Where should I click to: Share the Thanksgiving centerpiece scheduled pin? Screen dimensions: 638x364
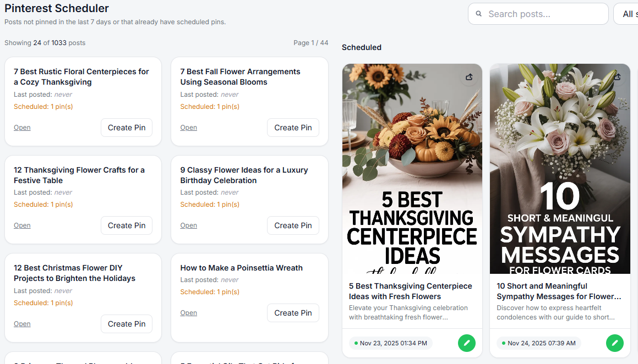point(469,77)
